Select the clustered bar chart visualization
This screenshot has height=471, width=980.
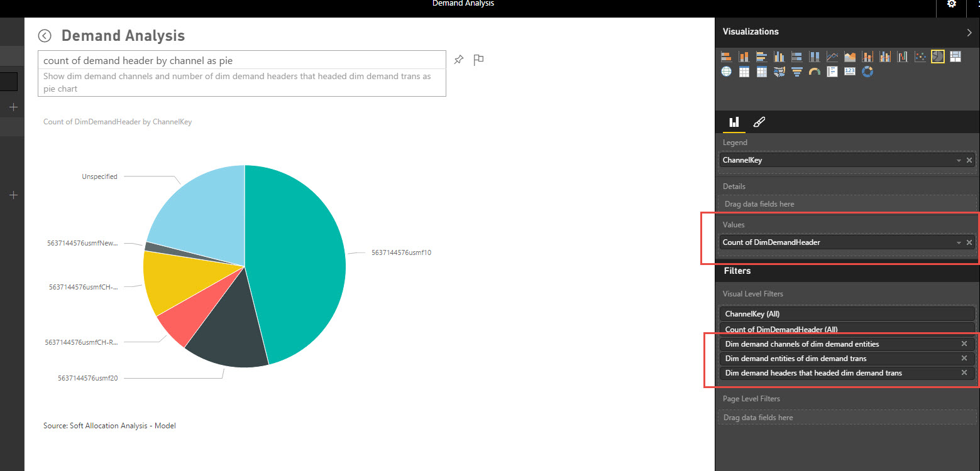[x=761, y=57]
